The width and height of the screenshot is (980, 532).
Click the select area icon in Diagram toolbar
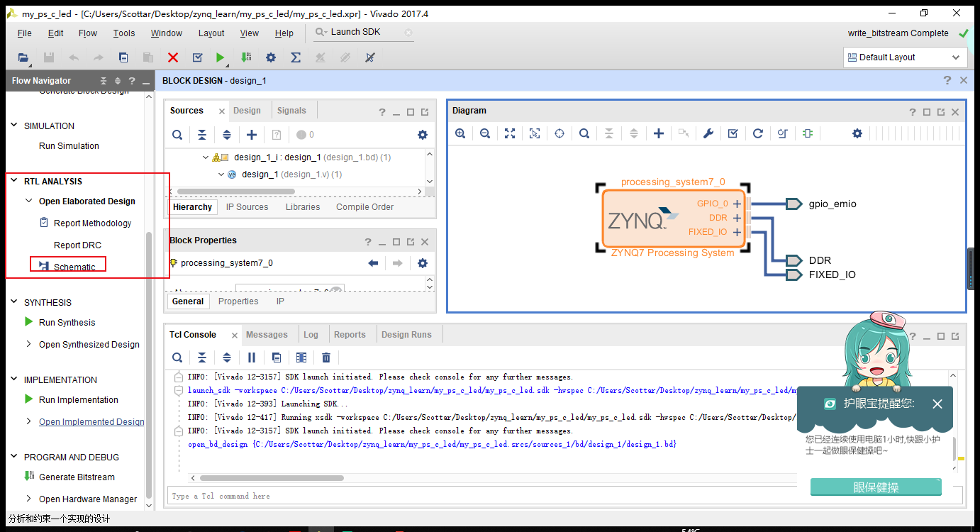(535, 133)
